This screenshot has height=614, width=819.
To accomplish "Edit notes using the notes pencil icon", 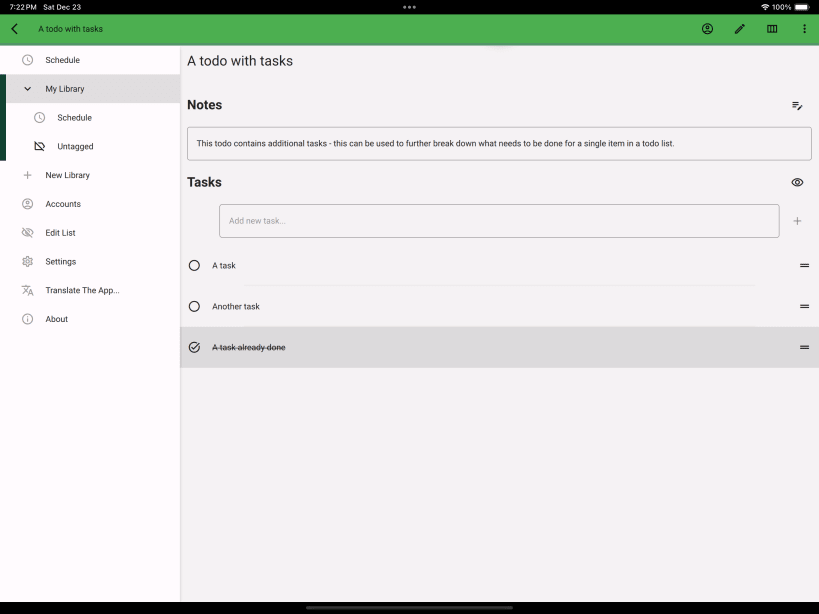I will coord(797,106).
